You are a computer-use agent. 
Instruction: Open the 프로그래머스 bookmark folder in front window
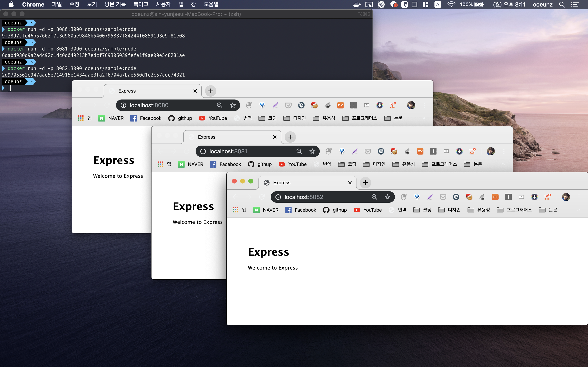[515, 210]
